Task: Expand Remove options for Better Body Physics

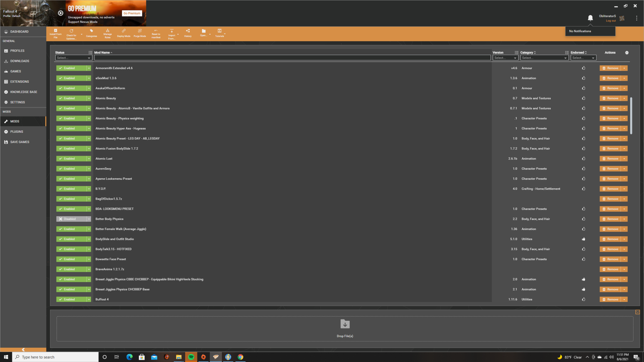Action: [624, 219]
